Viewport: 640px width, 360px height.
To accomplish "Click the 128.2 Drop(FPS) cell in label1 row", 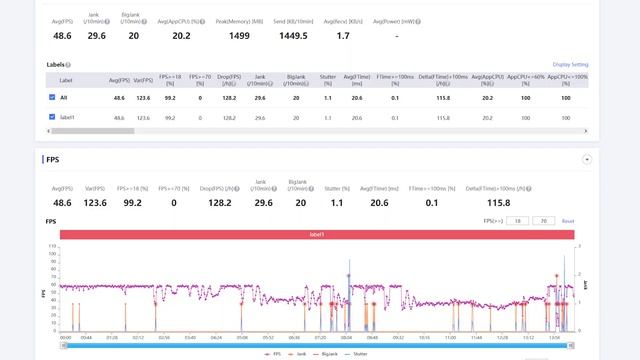I will tap(229, 118).
